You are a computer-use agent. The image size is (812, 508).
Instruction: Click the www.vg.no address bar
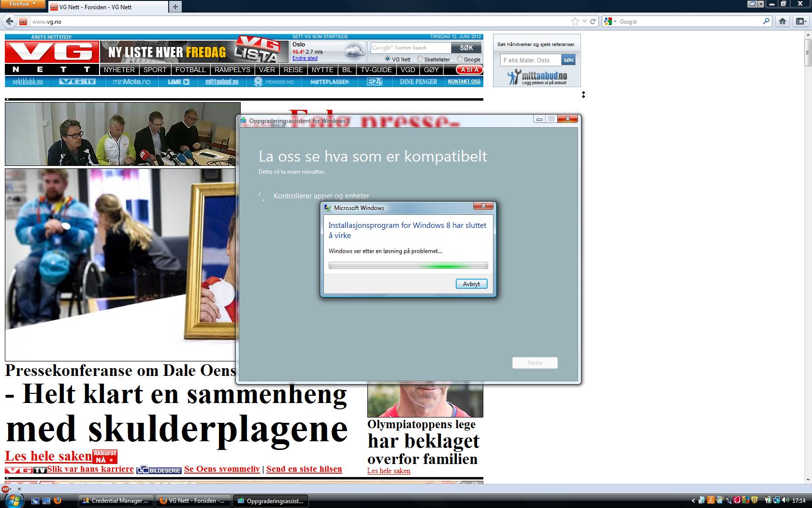click(x=300, y=21)
